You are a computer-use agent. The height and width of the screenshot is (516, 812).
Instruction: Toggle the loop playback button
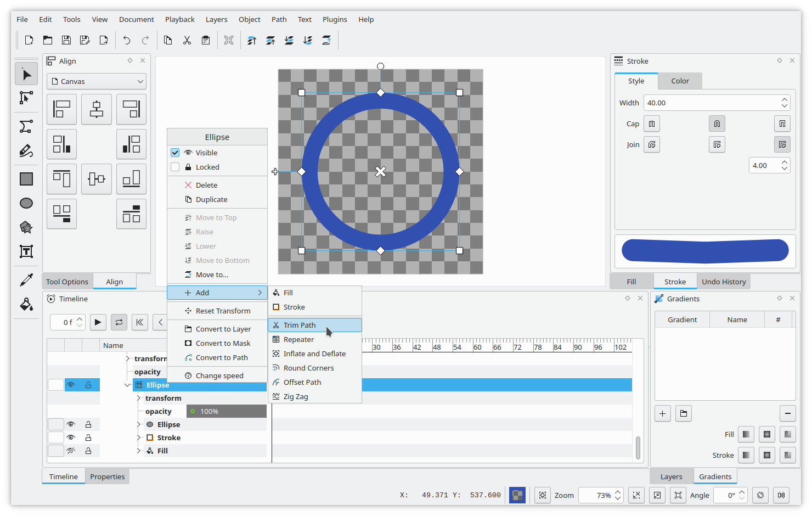pyautogui.click(x=119, y=322)
